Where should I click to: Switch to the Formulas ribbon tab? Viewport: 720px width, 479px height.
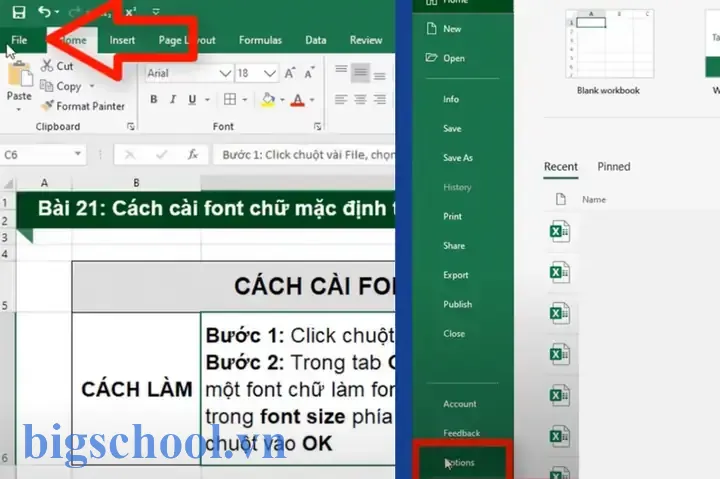click(260, 40)
